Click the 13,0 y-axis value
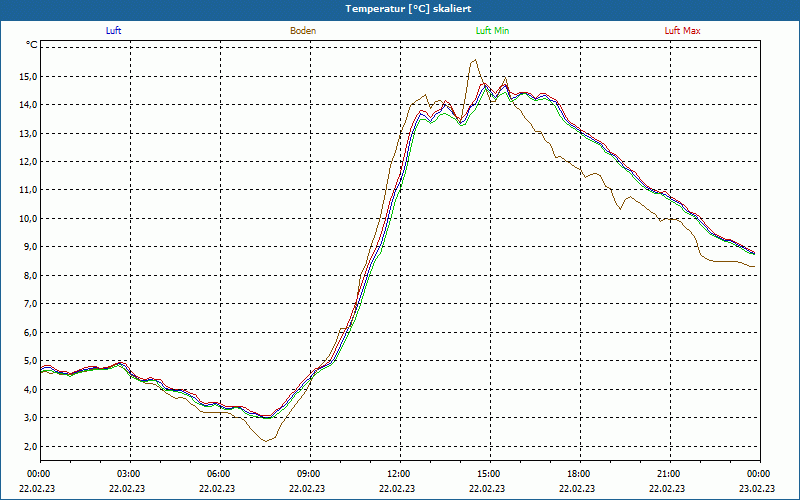This screenshot has width=800, height=500. tap(29, 133)
